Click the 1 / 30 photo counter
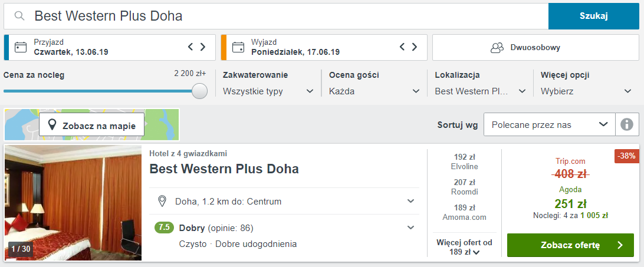The width and height of the screenshot is (644, 267). [21, 249]
